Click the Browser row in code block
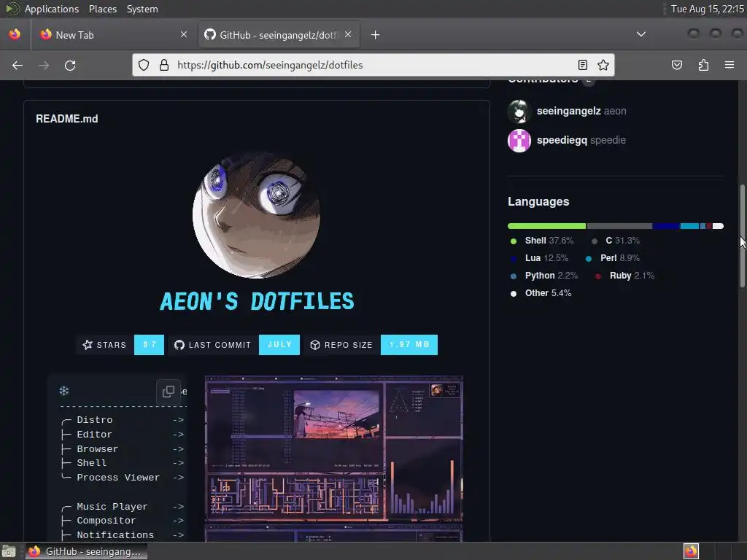The height and width of the screenshot is (560, 747). tap(123, 449)
